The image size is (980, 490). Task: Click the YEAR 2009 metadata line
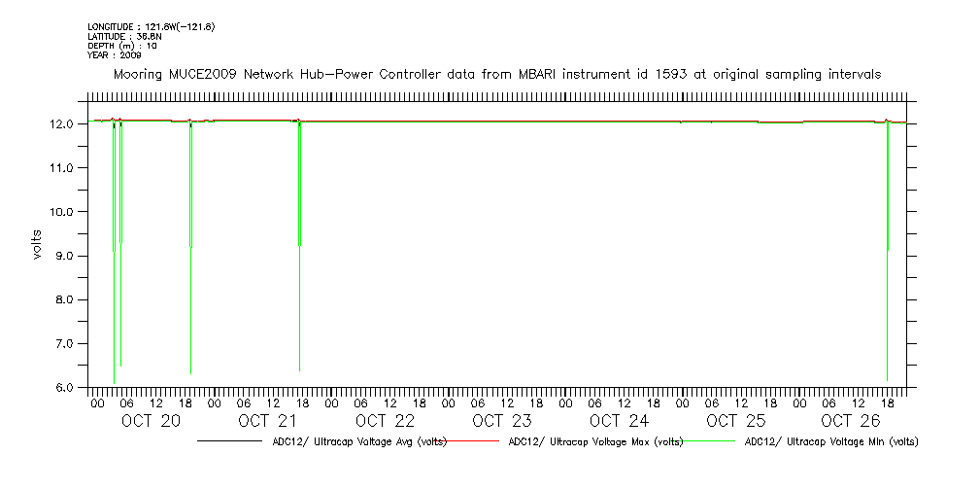pos(115,55)
